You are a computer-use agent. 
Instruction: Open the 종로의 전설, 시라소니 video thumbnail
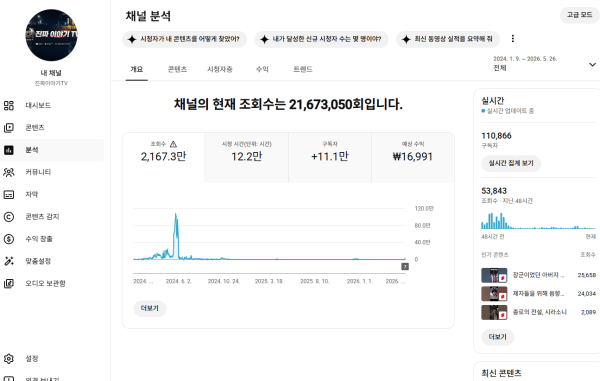coord(494,313)
